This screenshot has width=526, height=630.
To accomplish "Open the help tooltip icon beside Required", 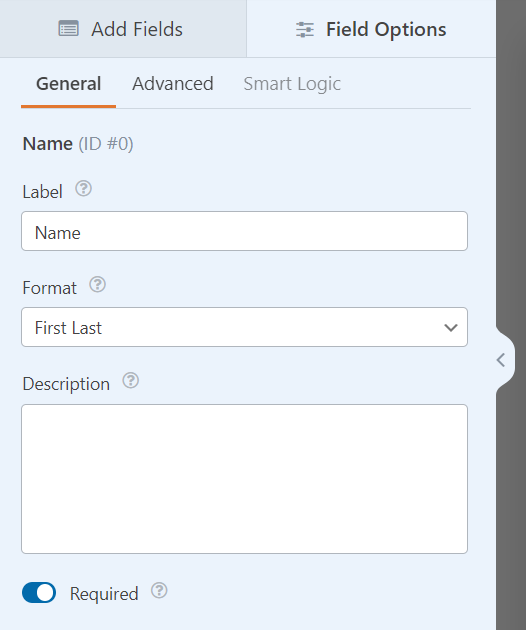I will pos(159,591).
